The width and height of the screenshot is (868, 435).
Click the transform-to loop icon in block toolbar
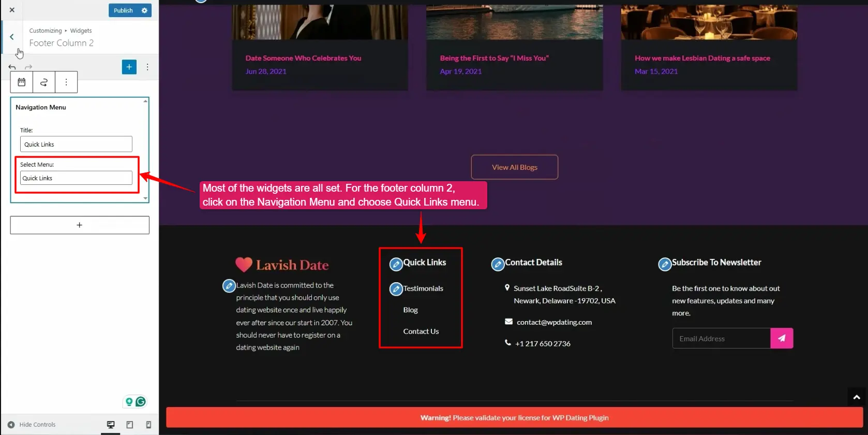click(44, 82)
